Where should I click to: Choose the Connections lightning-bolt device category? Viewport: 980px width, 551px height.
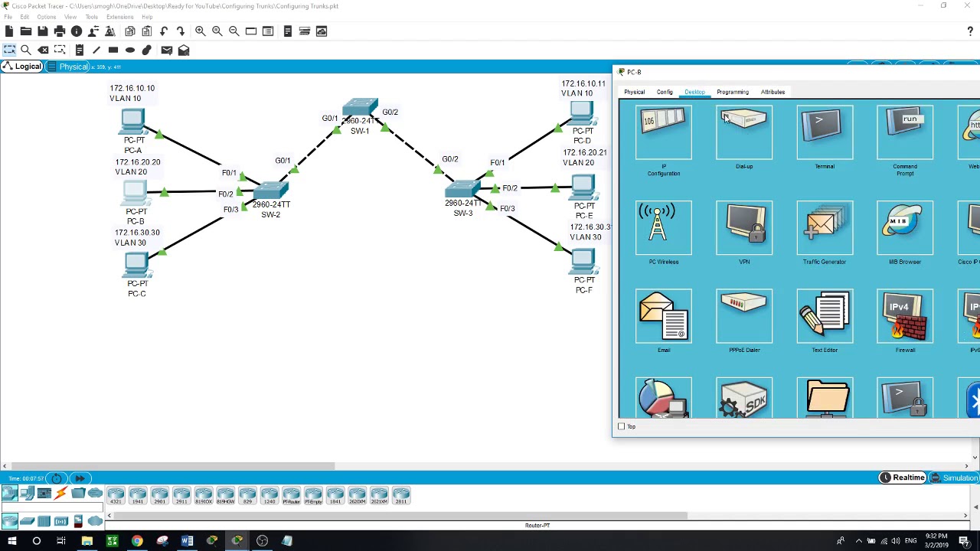60,494
